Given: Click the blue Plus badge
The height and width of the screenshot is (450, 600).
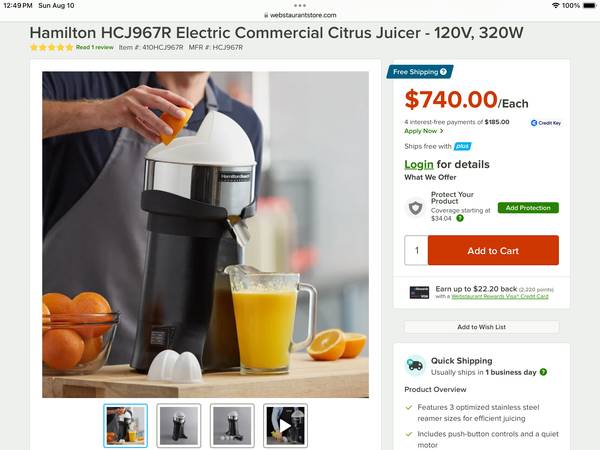Looking at the screenshot, I should [x=463, y=146].
